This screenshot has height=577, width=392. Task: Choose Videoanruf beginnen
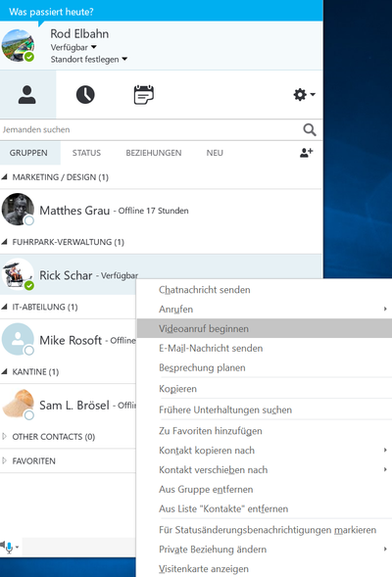click(x=264, y=328)
